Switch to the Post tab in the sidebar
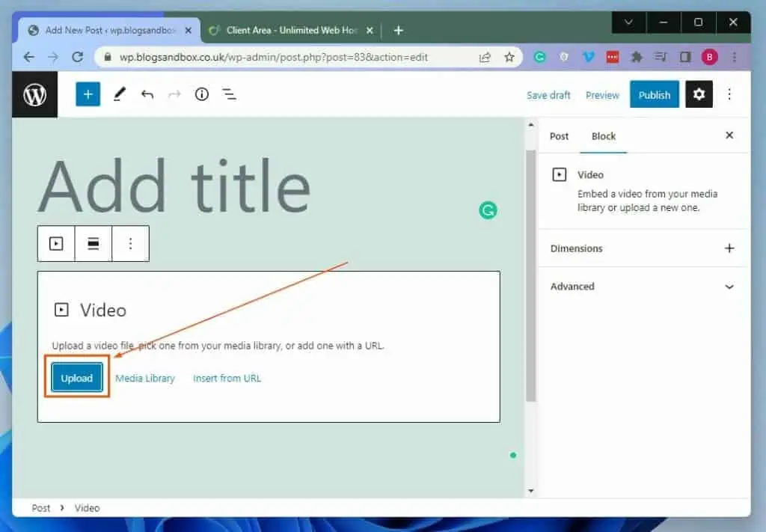Image resolution: width=766 pixels, height=532 pixels. (x=558, y=136)
